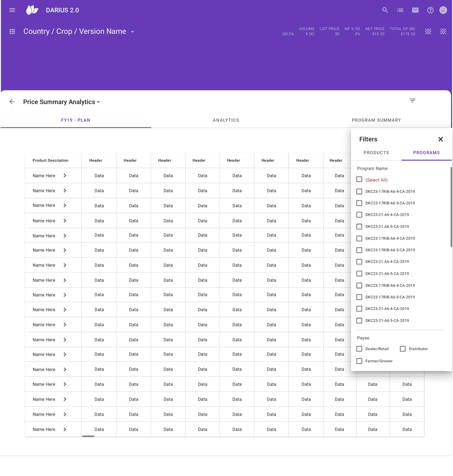Tick the Farmer/Grower checkbox
The height and width of the screenshot is (476, 453).
(359, 361)
